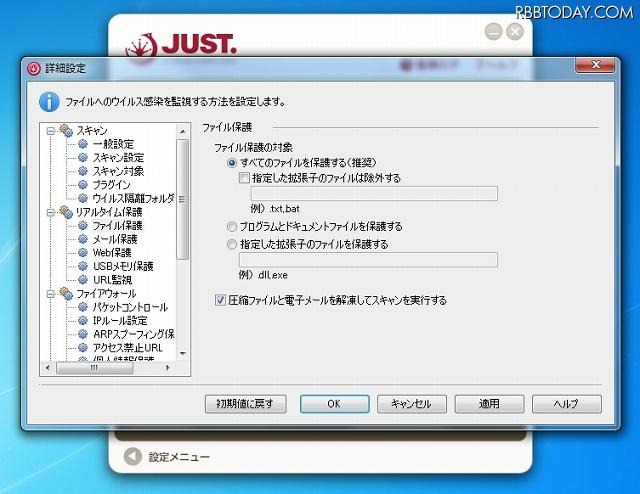The image size is (640, 494).
Task: Close the 詳細設定 dialog
Action: 595,65
